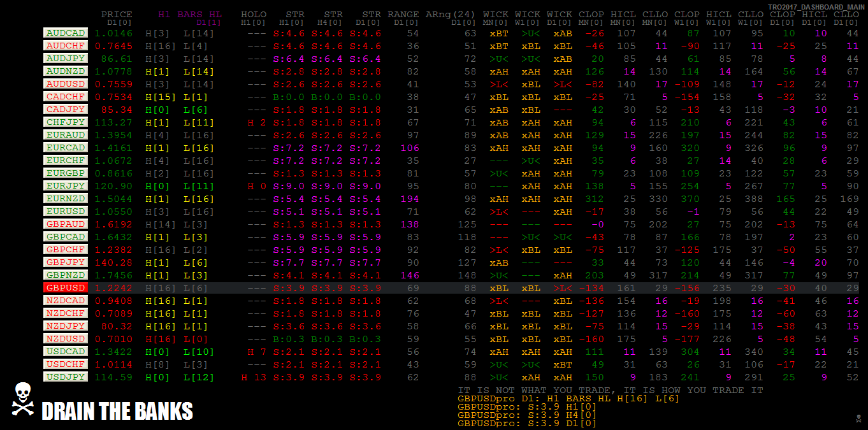Click GBPNZD range value 146

pos(410,275)
